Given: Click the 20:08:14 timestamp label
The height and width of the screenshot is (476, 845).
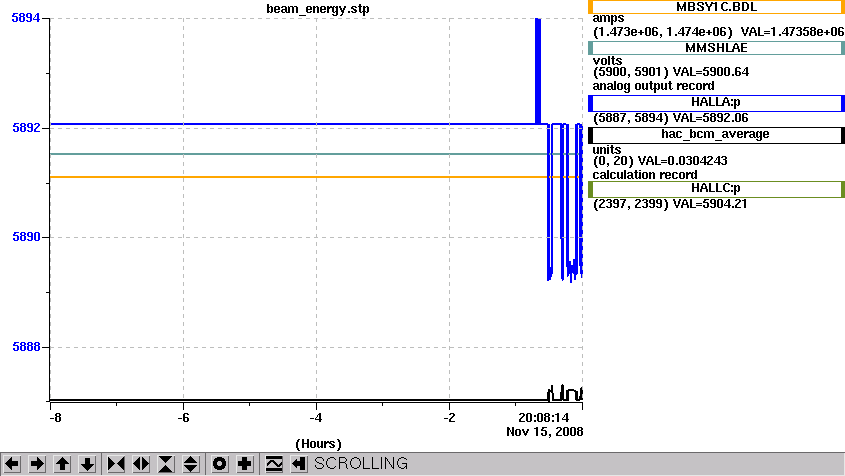Looking at the screenshot, I should pyautogui.click(x=544, y=418).
